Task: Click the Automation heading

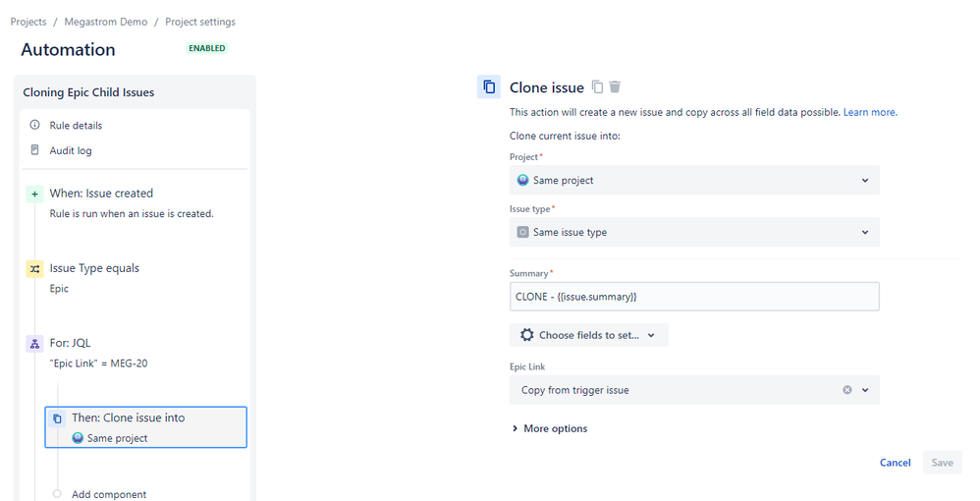Action: click(x=68, y=49)
